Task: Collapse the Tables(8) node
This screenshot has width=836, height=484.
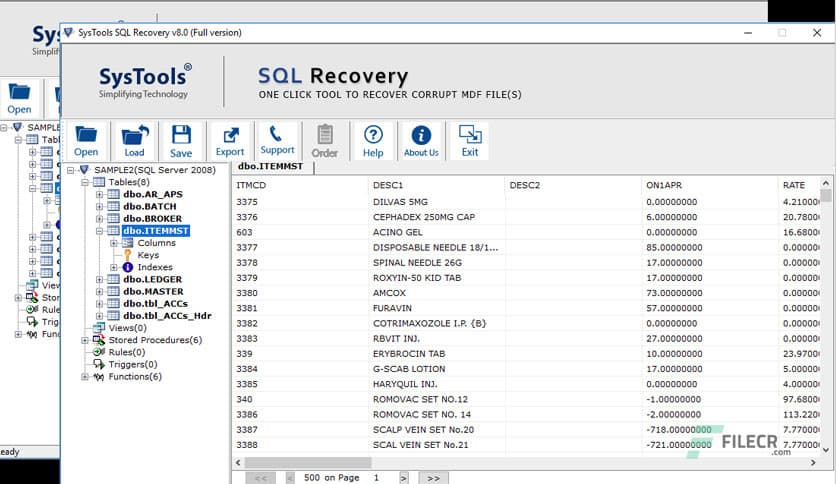Action: pos(85,182)
